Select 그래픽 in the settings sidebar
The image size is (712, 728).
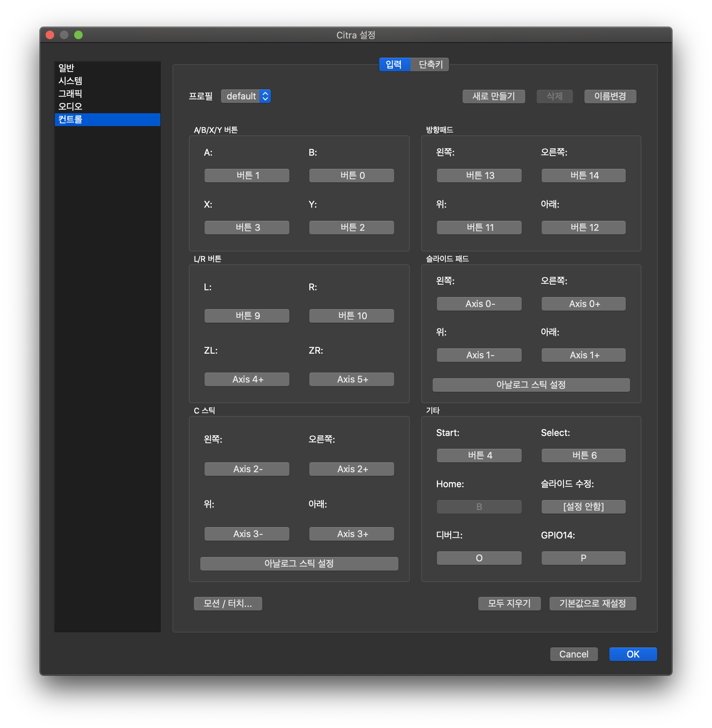[107, 94]
